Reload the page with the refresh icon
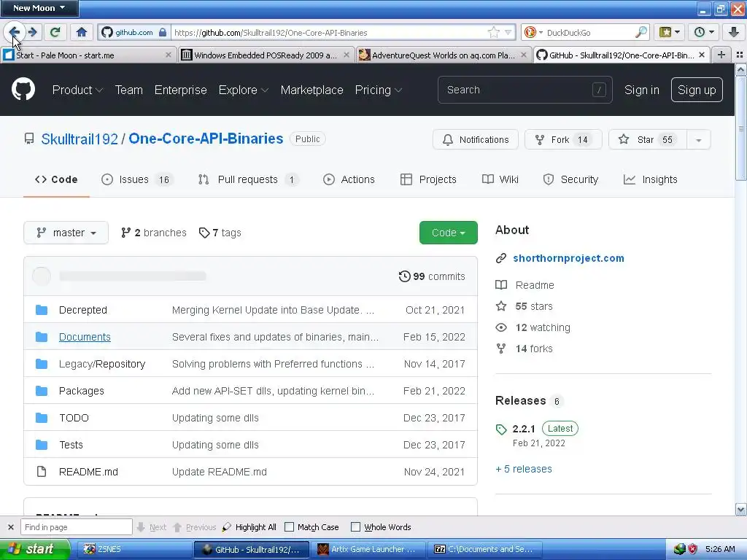 coord(55,32)
